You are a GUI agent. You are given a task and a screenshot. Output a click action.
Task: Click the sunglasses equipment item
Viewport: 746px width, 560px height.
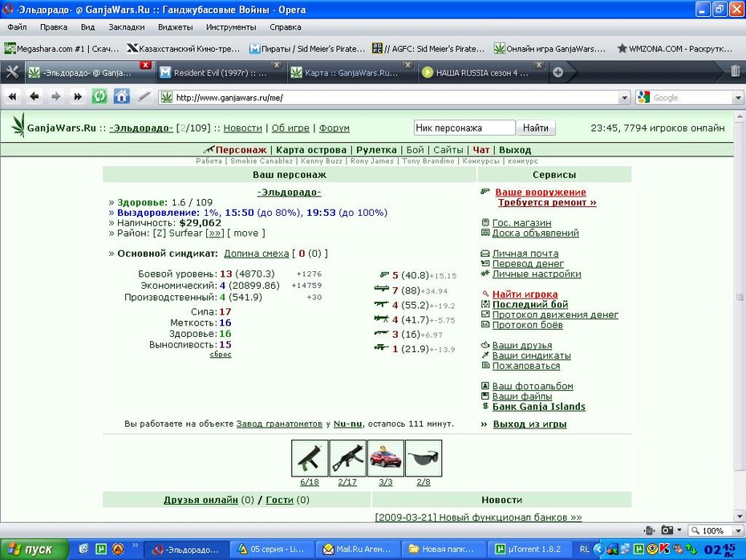point(424,458)
